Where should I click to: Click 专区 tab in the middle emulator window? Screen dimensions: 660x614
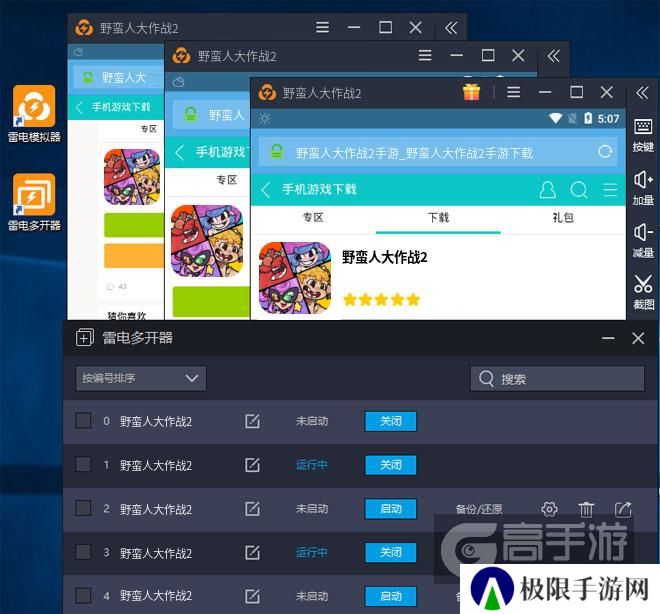226,180
